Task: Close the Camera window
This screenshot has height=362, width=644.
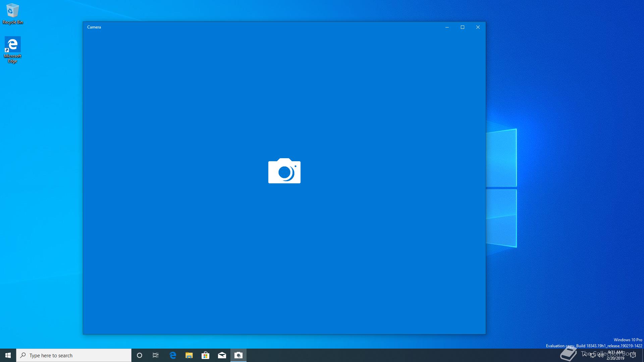Action: pyautogui.click(x=478, y=27)
